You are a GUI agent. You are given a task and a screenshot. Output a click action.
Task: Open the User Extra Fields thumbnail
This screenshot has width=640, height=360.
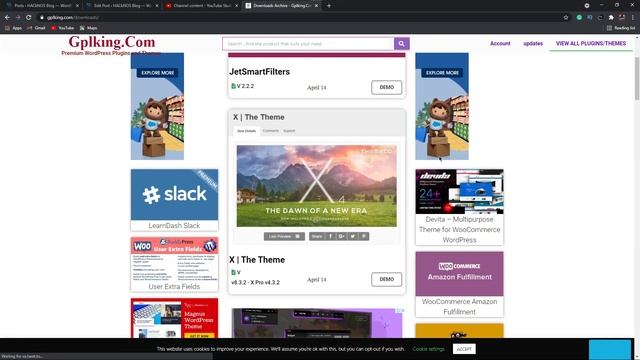[174, 260]
